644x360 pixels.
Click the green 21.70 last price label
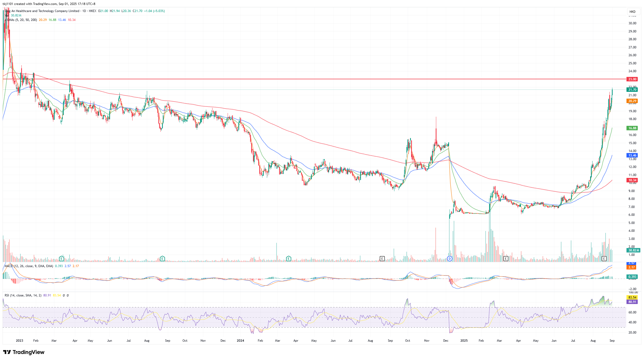click(x=632, y=90)
